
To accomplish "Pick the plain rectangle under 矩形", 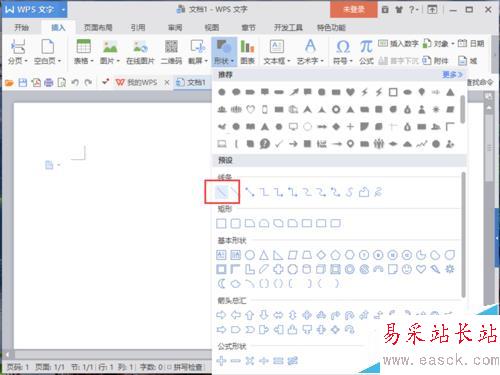I will (221, 223).
